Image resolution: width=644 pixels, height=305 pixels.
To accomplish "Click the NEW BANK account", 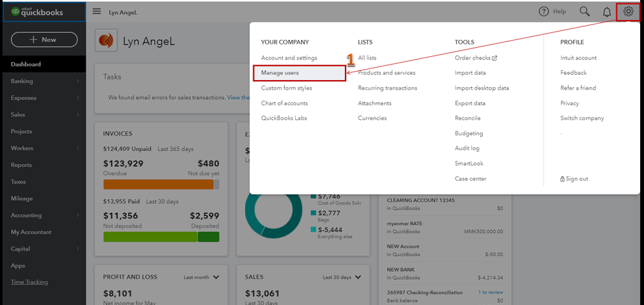I will (401, 270).
